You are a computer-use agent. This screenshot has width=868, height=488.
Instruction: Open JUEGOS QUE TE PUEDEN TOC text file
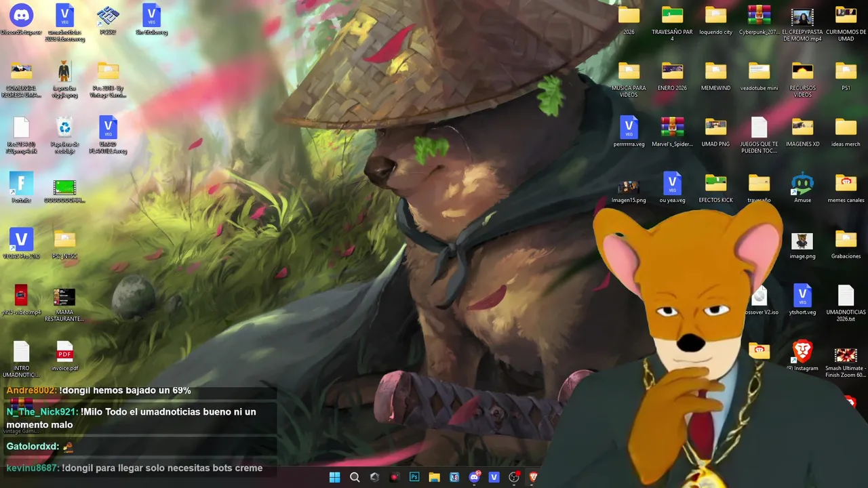[759, 135]
